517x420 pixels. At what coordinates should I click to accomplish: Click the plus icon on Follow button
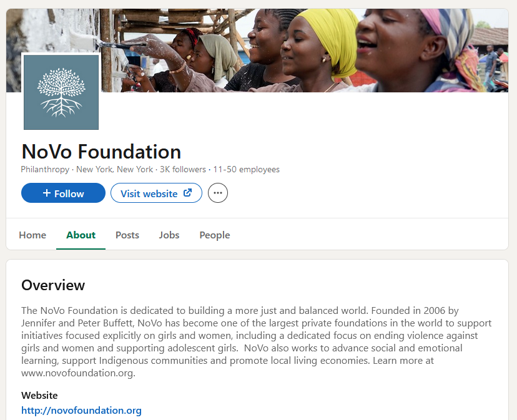coord(47,193)
